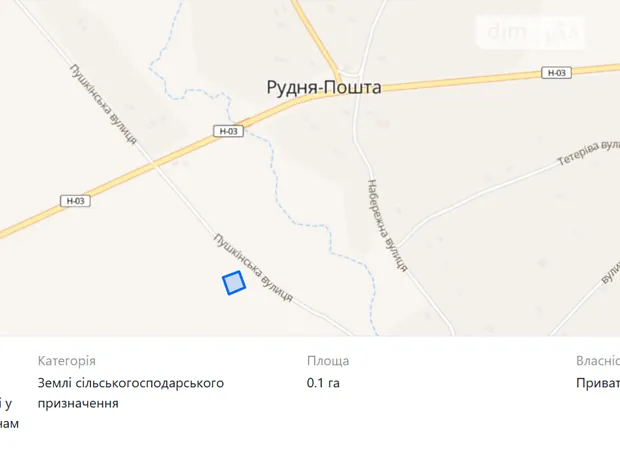Click the blue land parcel marker
Viewport: 620px width, 460px height.
click(x=234, y=283)
